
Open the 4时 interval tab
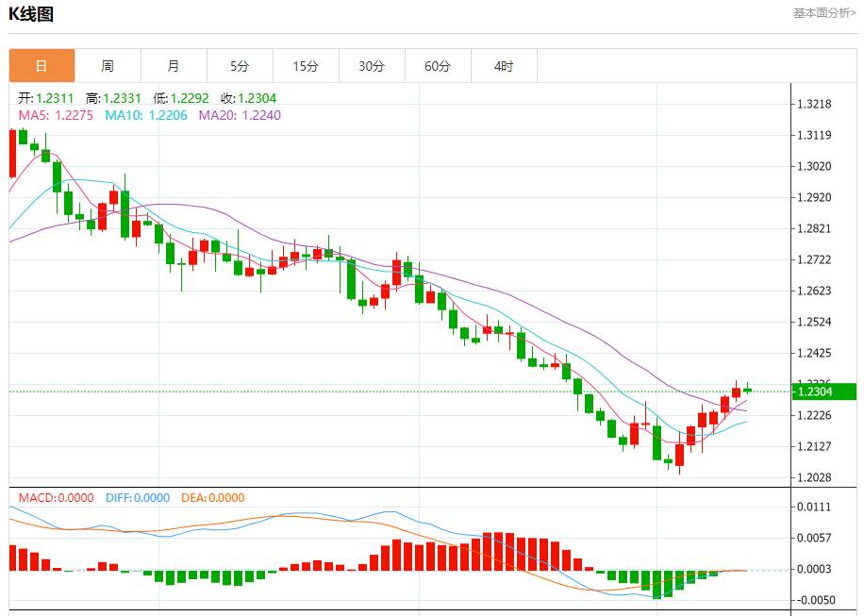[x=505, y=66]
